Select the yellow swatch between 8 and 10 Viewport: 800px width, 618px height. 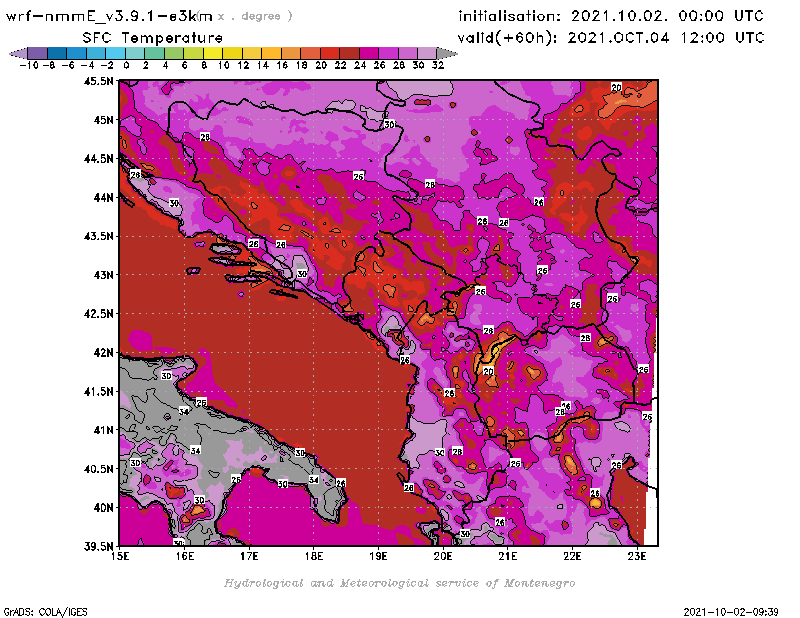tap(212, 53)
